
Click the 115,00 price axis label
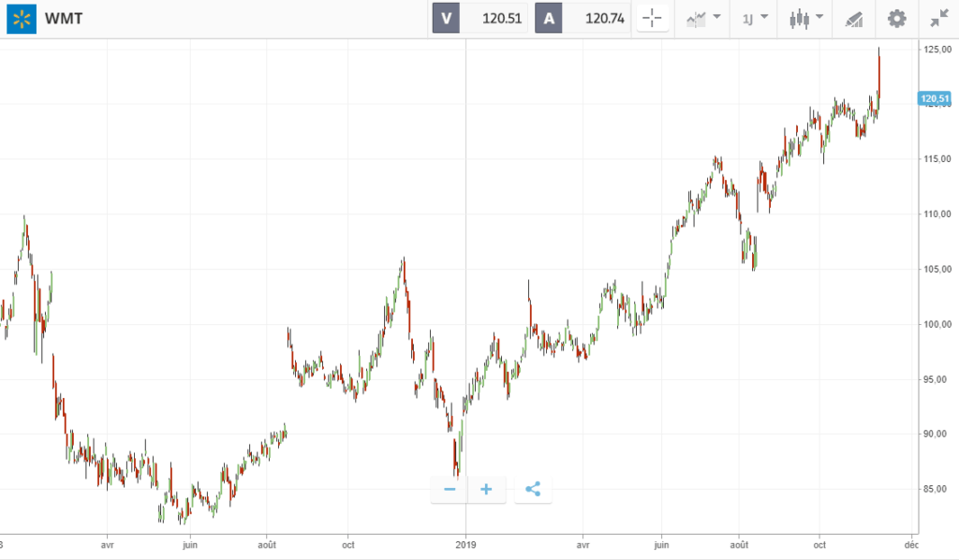point(937,159)
